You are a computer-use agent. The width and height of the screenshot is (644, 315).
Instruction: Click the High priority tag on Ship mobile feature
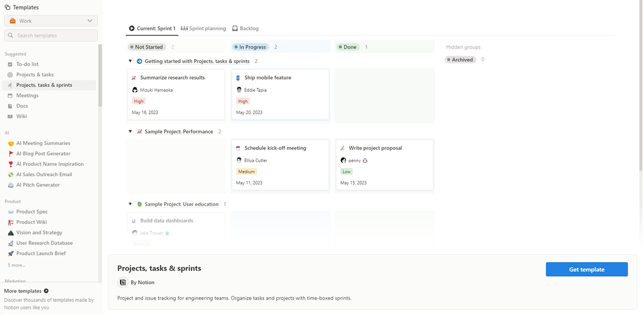click(243, 101)
